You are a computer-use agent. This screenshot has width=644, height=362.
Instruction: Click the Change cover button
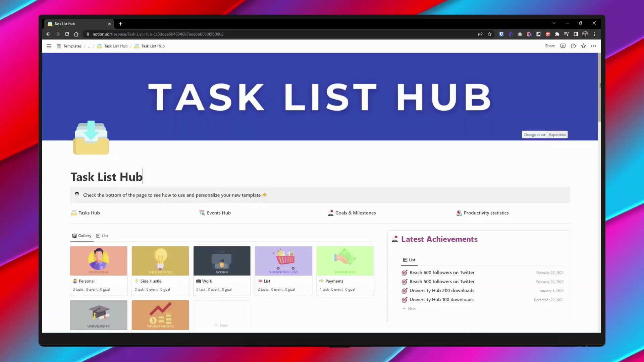(x=534, y=134)
